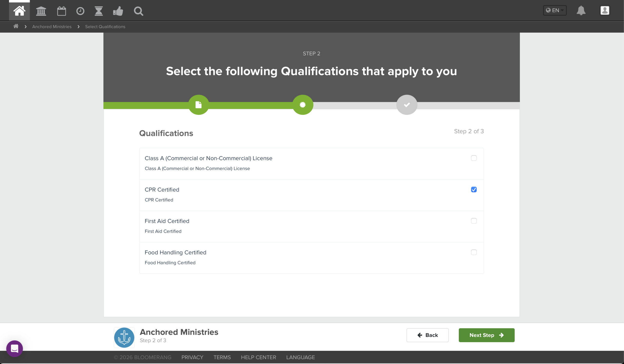
Task: Click the Next Step button
Action: point(486,335)
